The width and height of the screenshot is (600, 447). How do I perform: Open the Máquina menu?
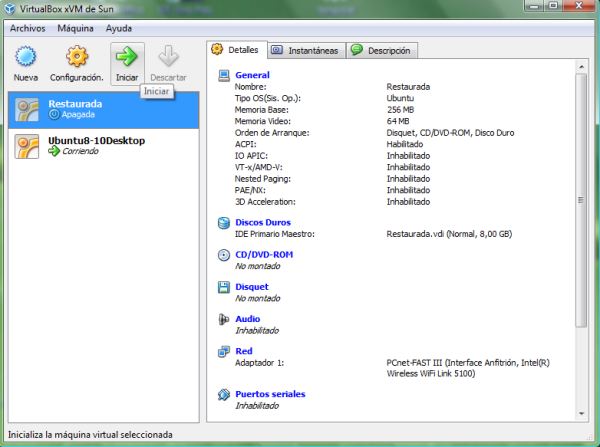75,28
